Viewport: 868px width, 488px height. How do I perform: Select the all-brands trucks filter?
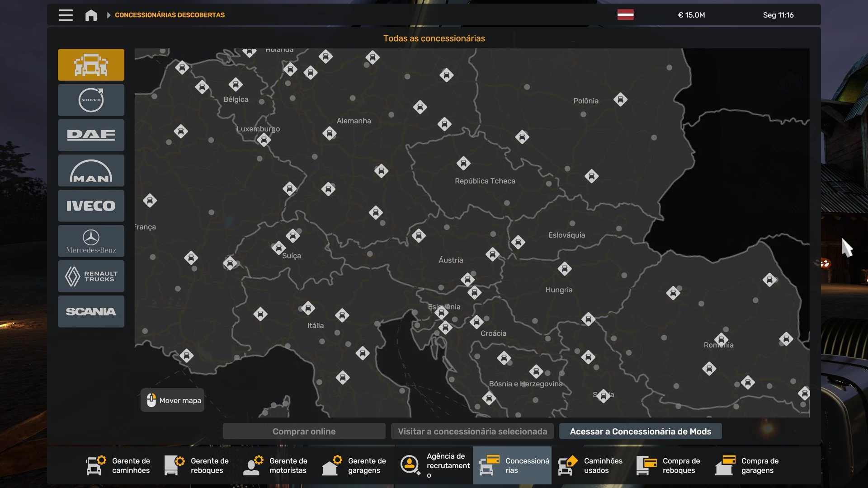coord(91,65)
